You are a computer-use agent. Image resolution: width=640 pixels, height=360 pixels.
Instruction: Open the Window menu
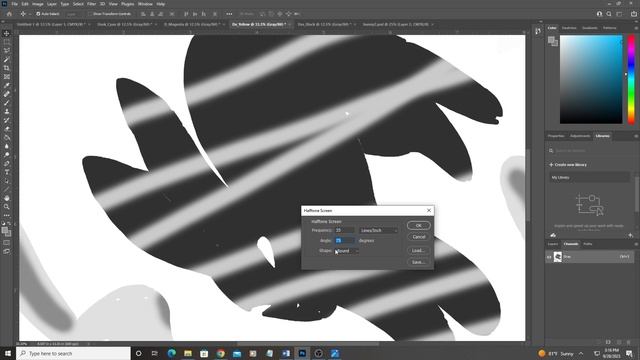[x=145, y=4]
